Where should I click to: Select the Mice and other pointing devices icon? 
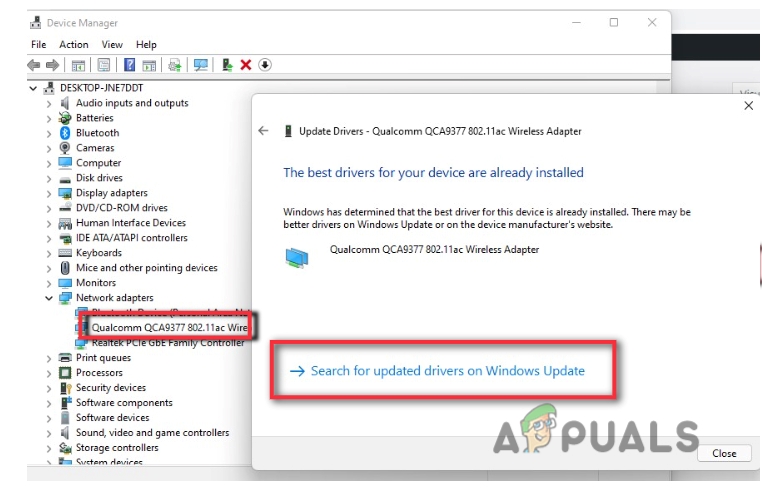click(x=65, y=268)
